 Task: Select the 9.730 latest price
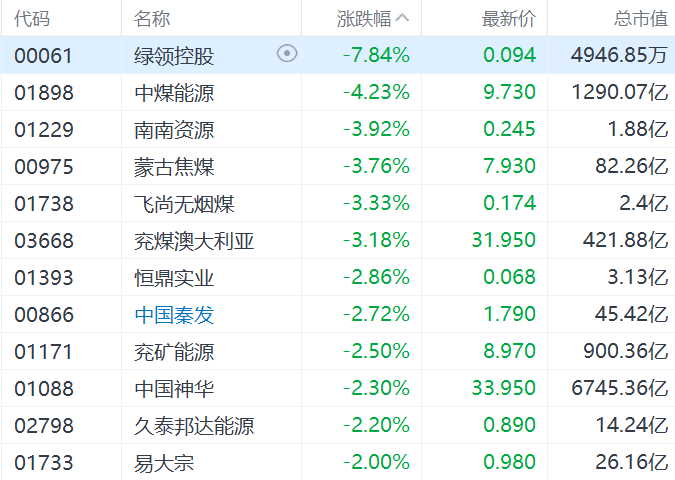[x=509, y=92]
